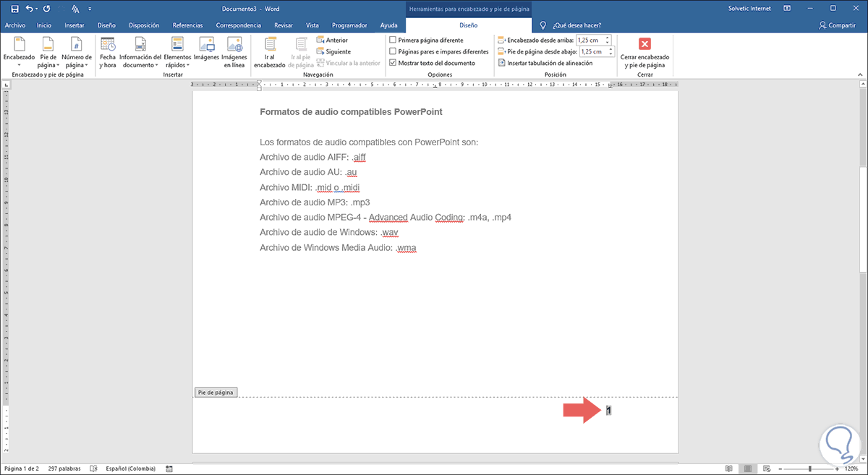Click the proofing errors icon in status bar
Screen dimensions: 868x475
click(93, 468)
